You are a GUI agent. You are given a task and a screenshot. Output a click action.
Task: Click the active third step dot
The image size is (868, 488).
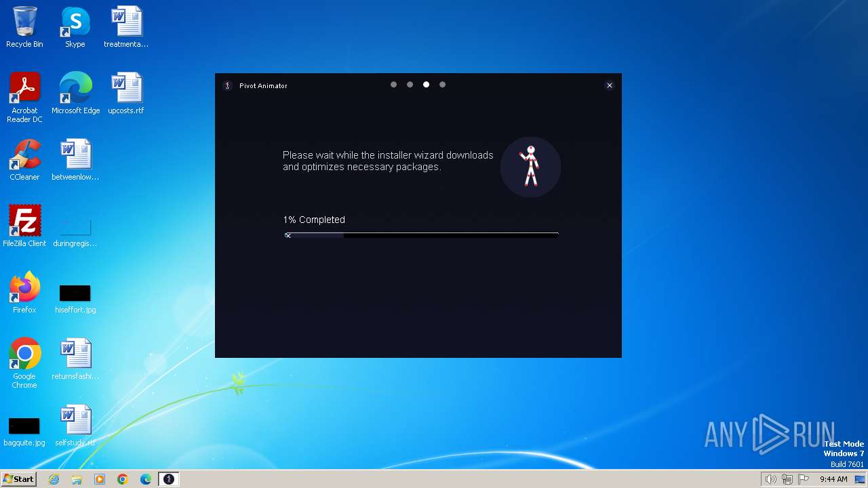point(426,85)
